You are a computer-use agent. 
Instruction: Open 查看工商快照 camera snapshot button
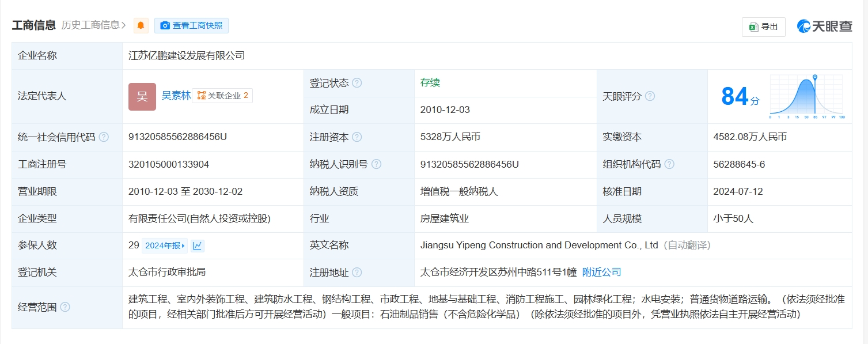click(x=191, y=25)
